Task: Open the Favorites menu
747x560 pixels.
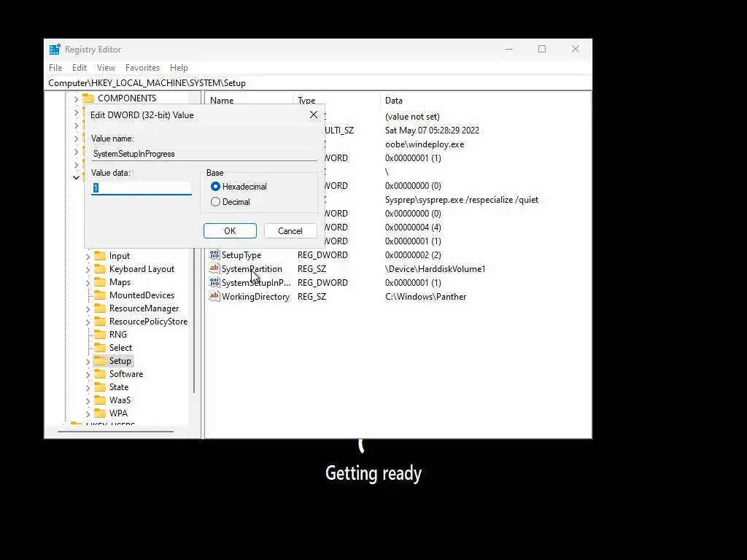Action: click(x=142, y=68)
